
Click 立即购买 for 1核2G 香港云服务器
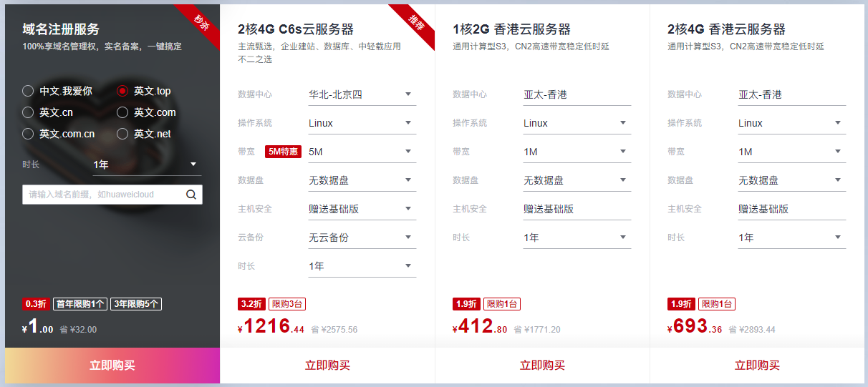542,366
